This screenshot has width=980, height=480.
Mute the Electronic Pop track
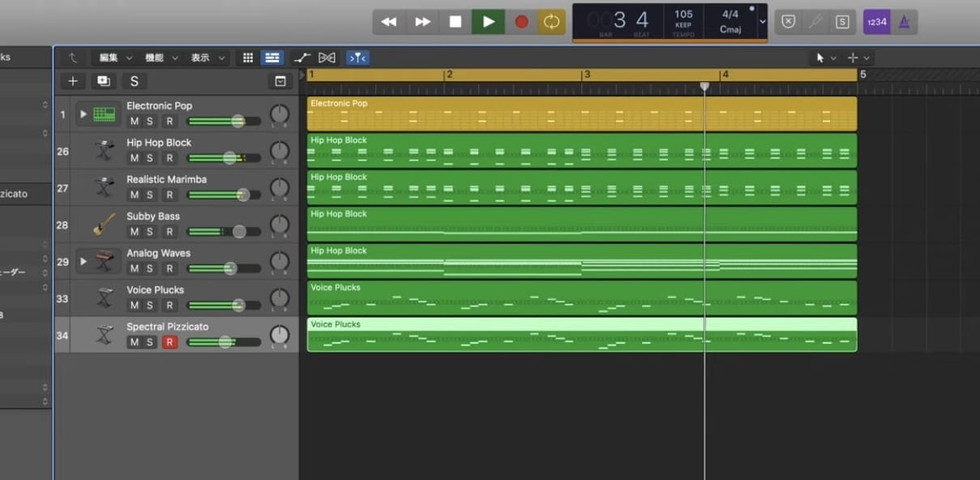coord(135,122)
